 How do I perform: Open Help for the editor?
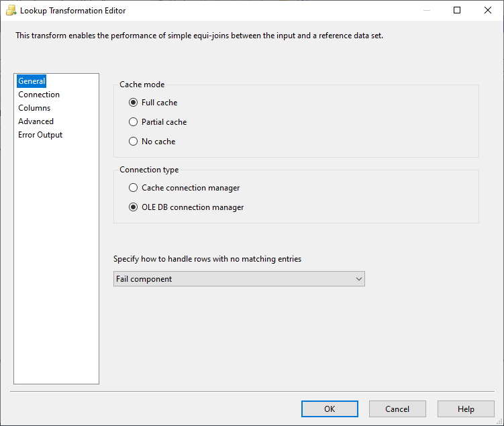(x=466, y=409)
